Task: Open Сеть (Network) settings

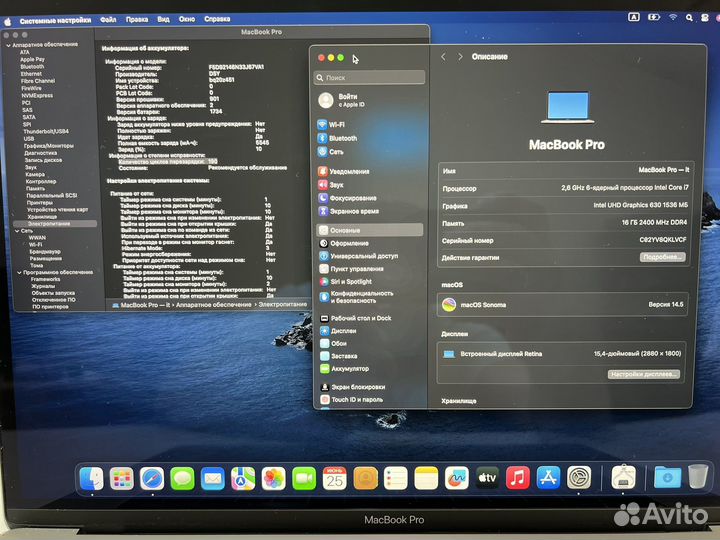Action: [x=330, y=152]
